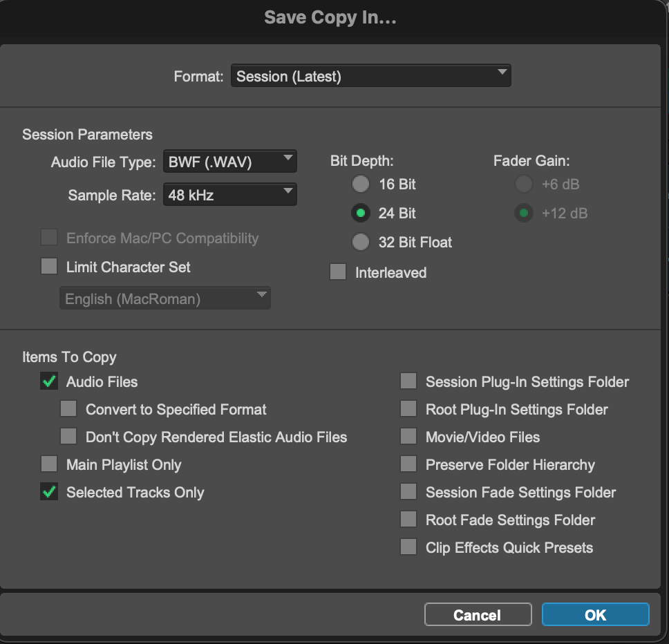Select the 16 Bit depth option
The width and height of the screenshot is (669, 644).
[361, 184]
